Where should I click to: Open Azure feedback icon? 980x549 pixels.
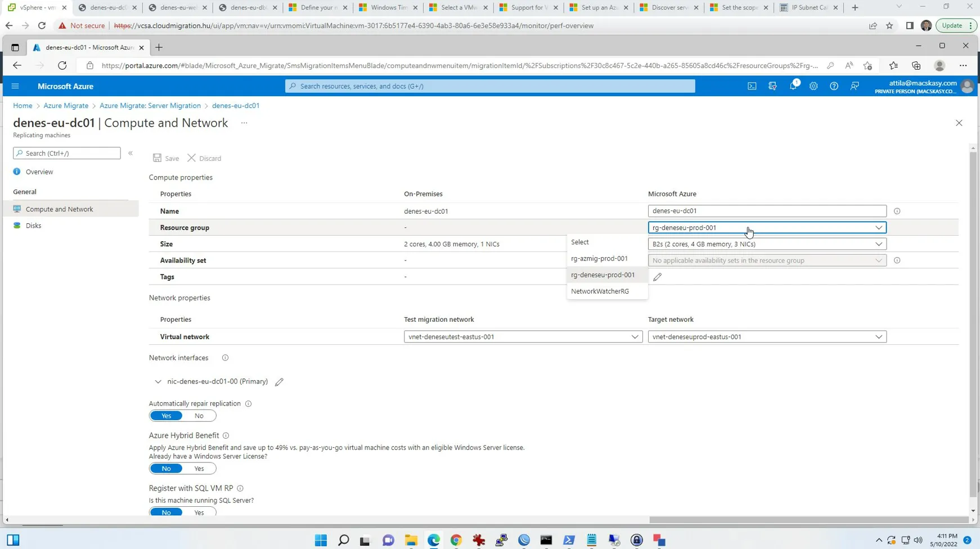coord(855,86)
